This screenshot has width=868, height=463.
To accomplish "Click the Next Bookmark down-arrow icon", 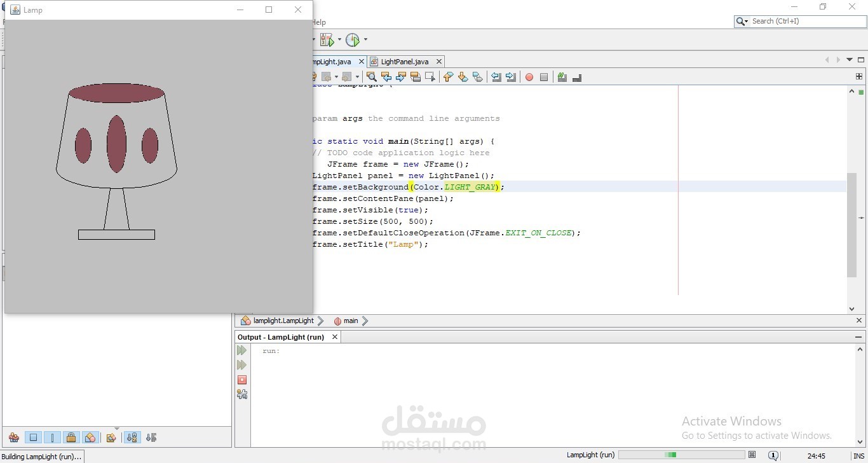I will click(x=463, y=77).
